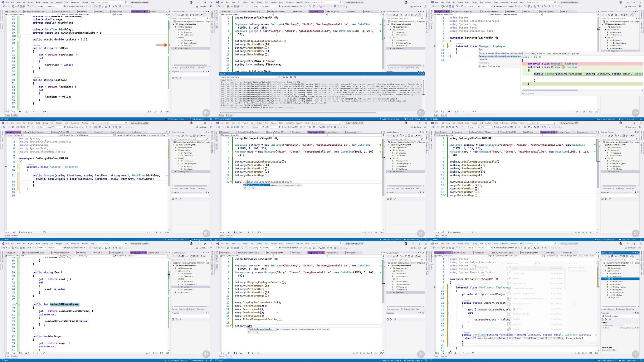Toggle Categorized view in HR Folder Properties
The height and width of the screenshot is (362, 644).
click(602, 319)
